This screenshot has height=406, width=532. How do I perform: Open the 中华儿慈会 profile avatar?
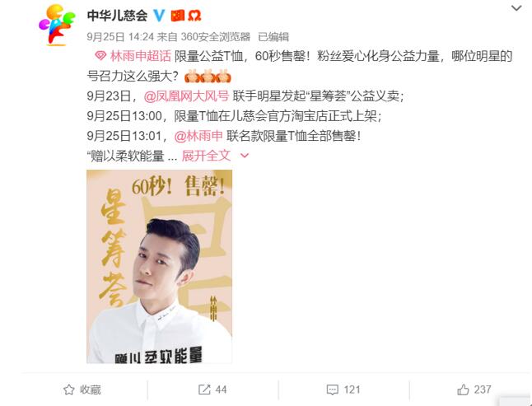point(57,25)
